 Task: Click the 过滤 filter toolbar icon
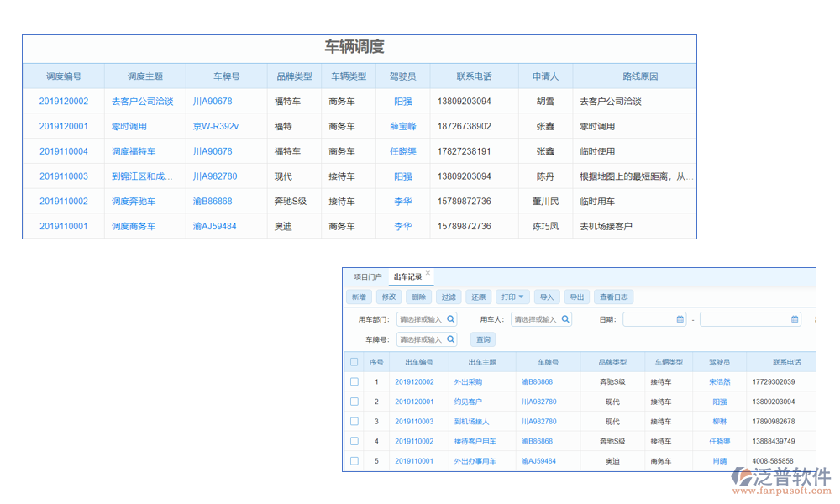449,297
